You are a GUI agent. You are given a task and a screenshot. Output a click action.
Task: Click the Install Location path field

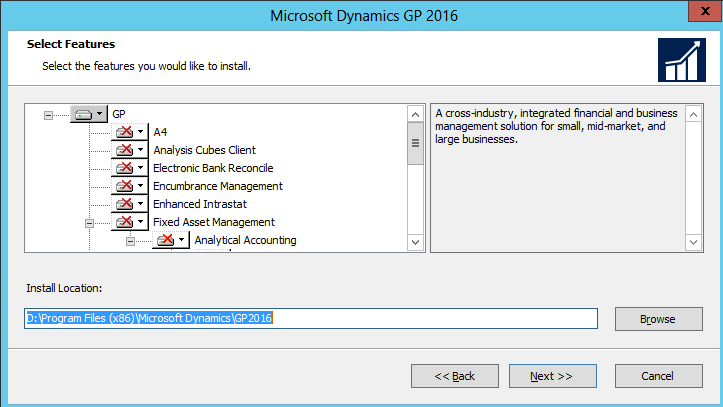point(311,319)
